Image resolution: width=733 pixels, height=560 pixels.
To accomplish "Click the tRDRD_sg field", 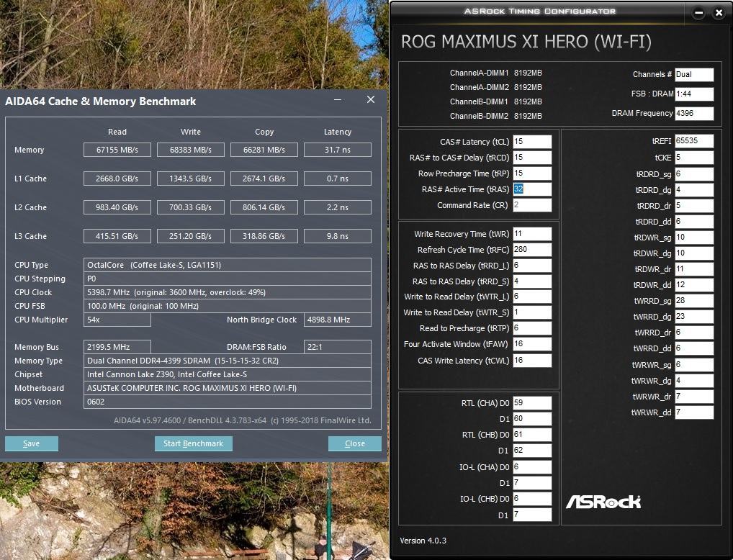I will click(694, 174).
